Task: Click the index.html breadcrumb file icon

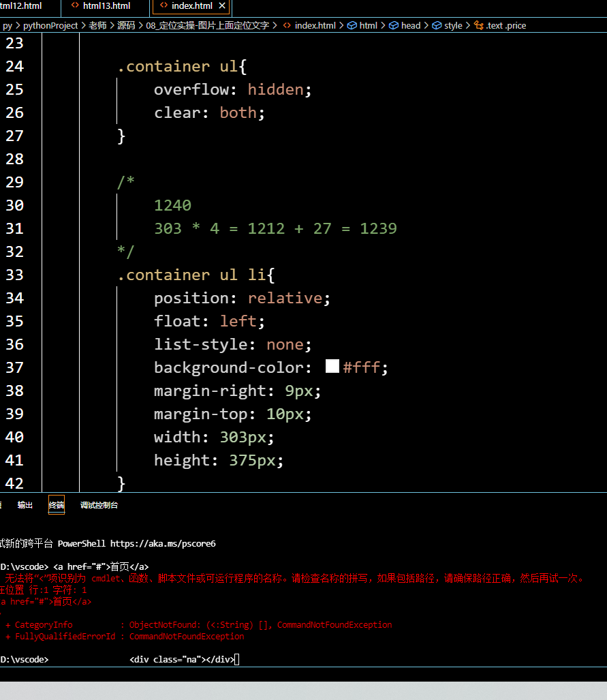Action: 287,25
